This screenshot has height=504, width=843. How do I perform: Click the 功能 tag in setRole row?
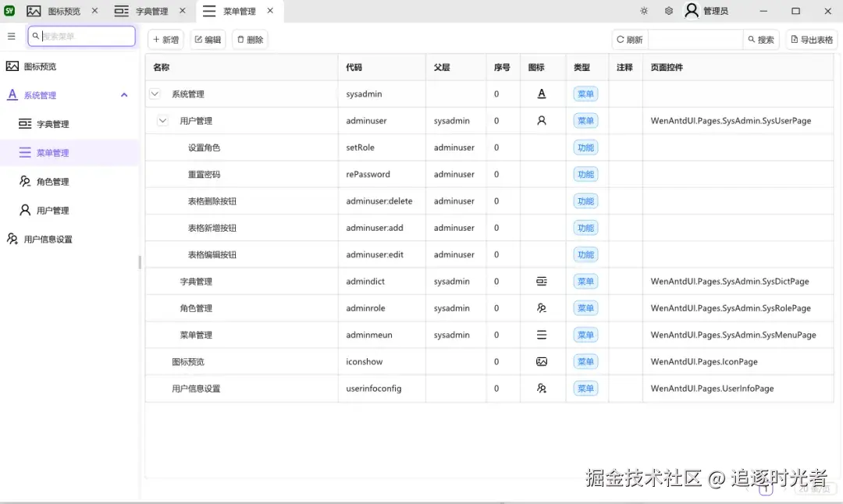[585, 147]
